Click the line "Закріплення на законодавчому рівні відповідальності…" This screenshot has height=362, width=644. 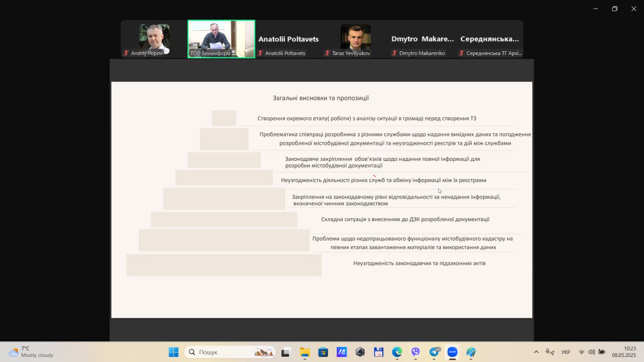pos(396,200)
